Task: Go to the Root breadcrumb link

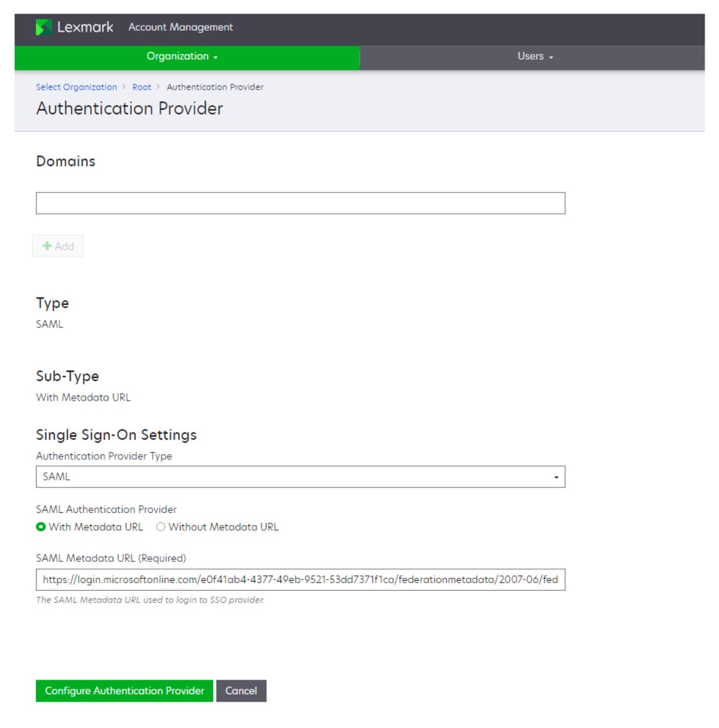Action: click(142, 87)
